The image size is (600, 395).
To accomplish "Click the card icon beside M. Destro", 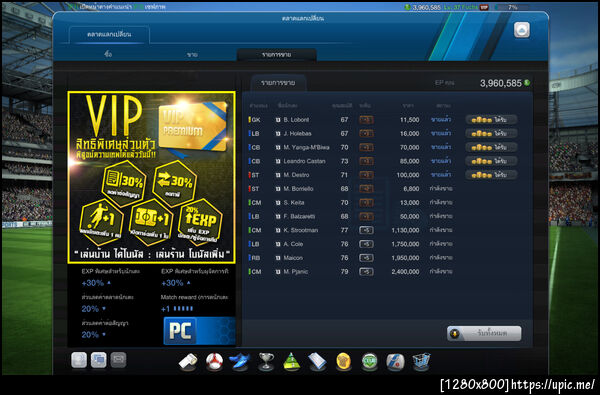I will pos(278,175).
